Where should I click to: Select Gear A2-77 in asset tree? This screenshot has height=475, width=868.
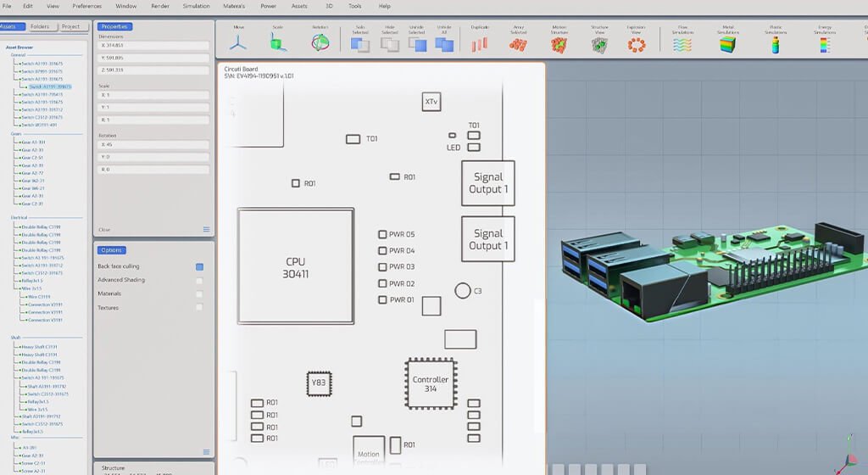pos(31,173)
